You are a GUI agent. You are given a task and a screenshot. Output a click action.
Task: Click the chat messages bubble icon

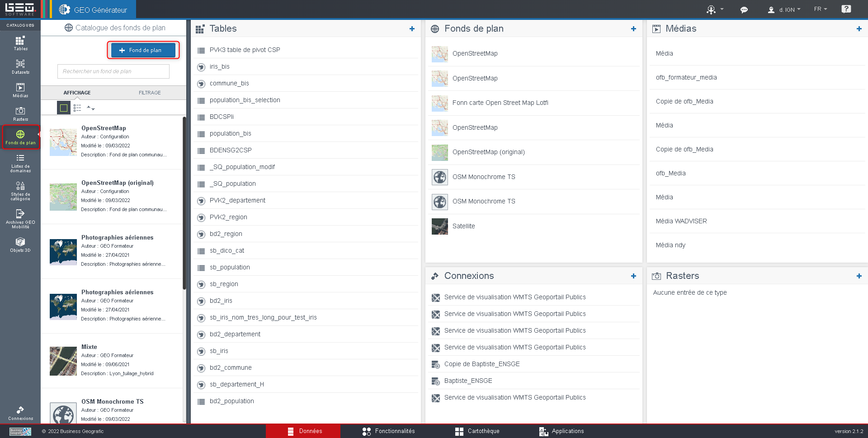[x=744, y=9]
